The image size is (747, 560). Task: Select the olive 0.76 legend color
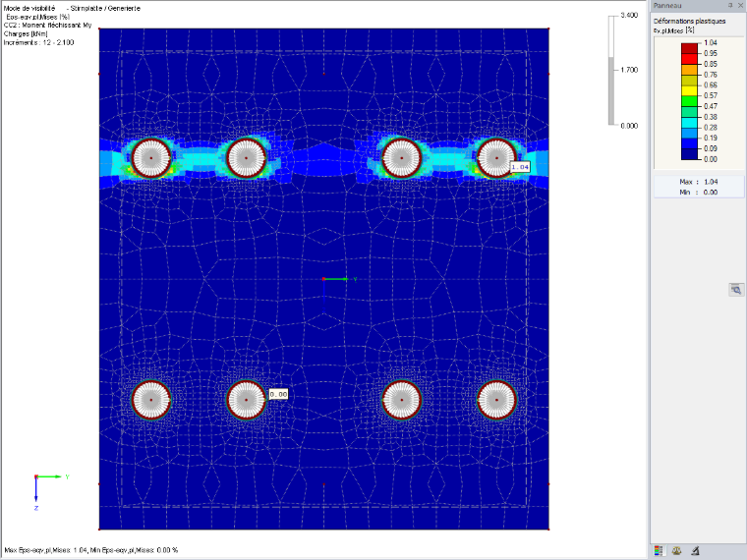click(689, 80)
